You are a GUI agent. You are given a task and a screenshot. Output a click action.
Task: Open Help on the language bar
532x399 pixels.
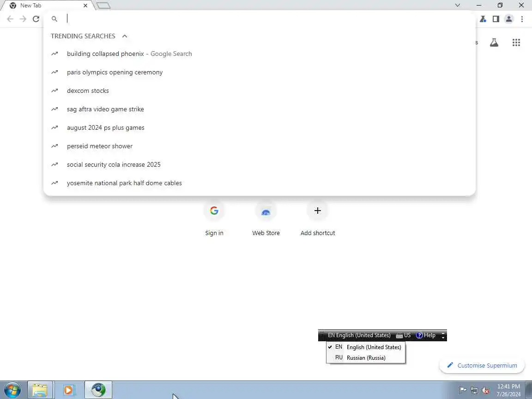pos(426,335)
